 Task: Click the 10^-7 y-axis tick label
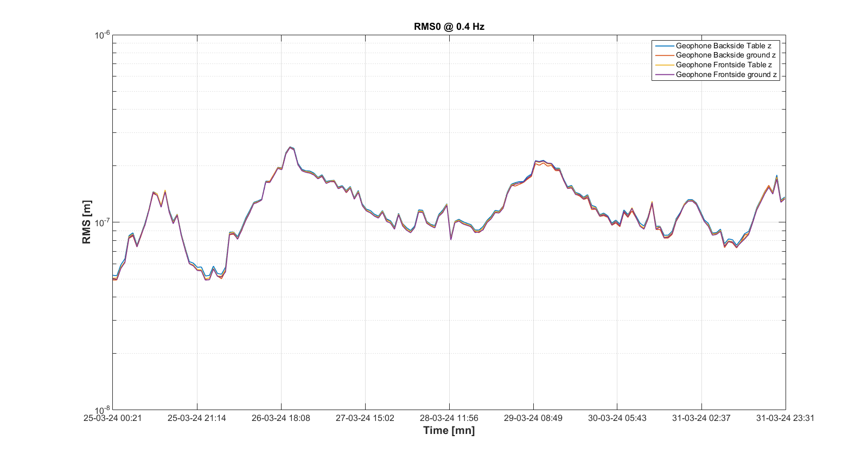click(102, 222)
